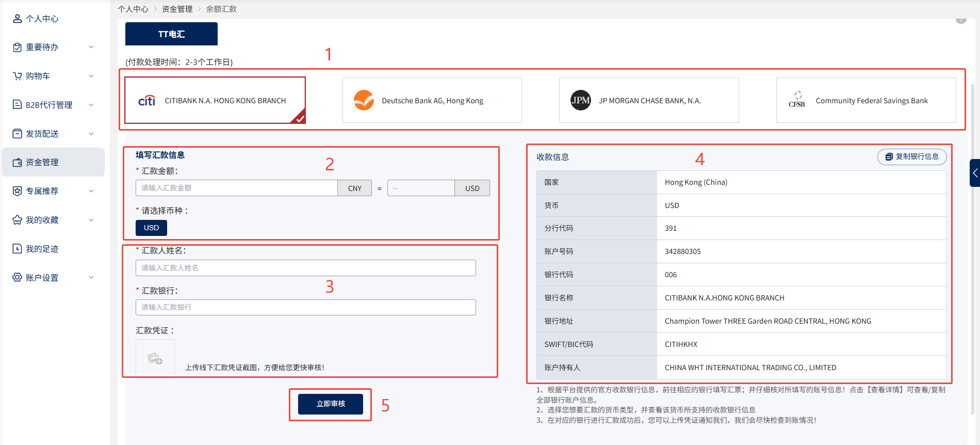Click SWIFT code CITIHKHX
The width and height of the screenshot is (980, 445).
[x=681, y=344]
